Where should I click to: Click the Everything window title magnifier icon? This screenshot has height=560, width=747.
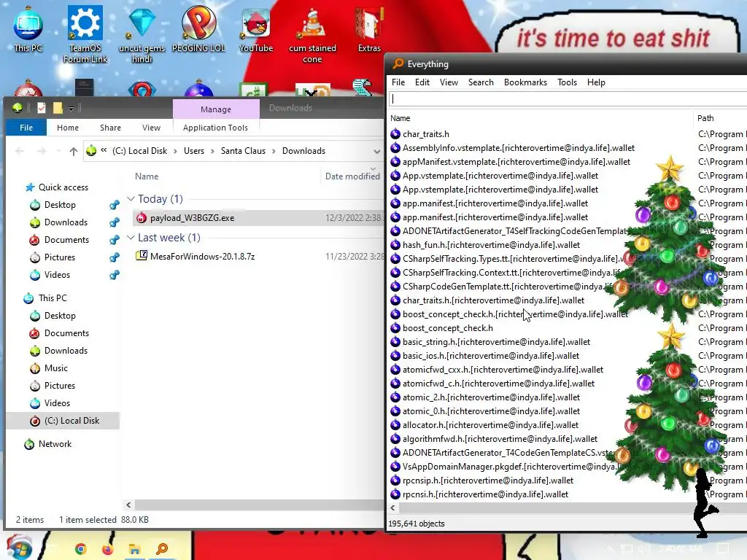coord(398,63)
